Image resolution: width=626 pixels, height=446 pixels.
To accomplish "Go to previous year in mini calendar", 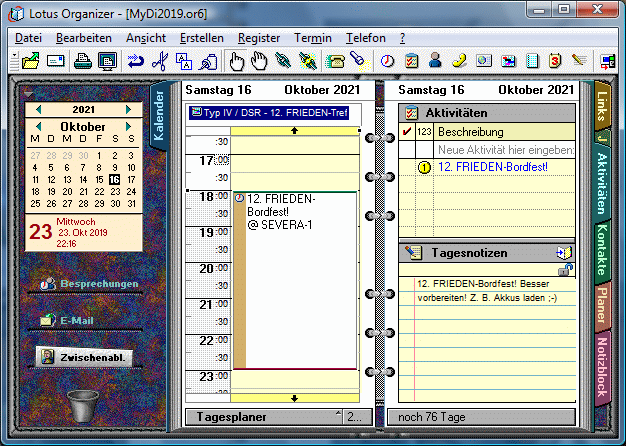I will 39,109.
